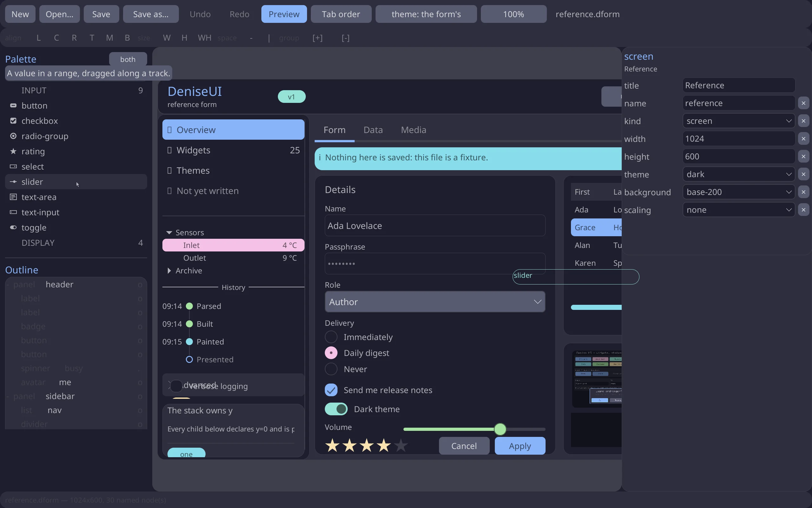The width and height of the screenshot is (812, 508).
Task: Pick the toggle widget icon in Palette
Action: click(x=13, y=227)
